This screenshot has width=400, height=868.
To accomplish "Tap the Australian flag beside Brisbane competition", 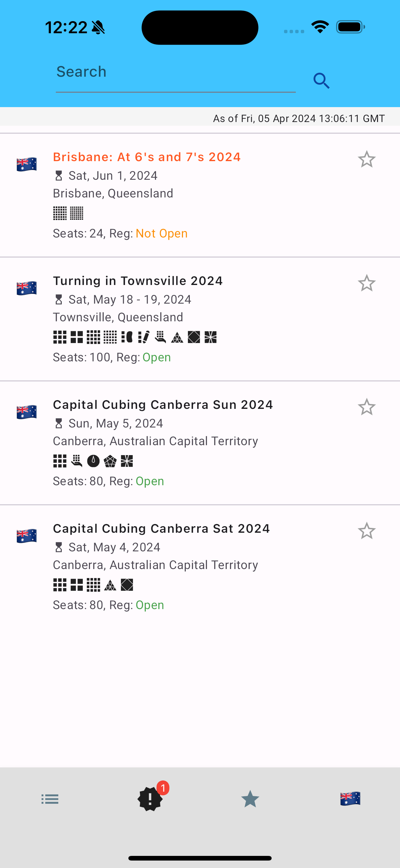I will click(x=27, y=165).
